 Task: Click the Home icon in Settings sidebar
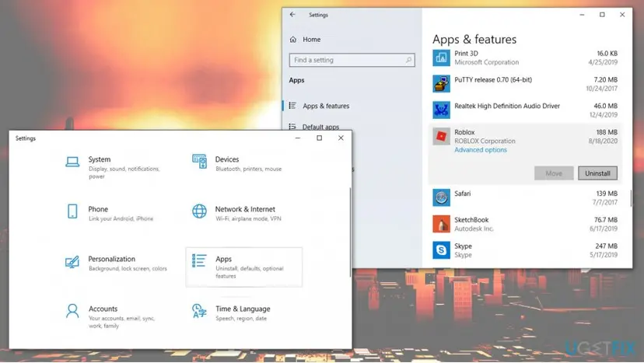[293, 40]
